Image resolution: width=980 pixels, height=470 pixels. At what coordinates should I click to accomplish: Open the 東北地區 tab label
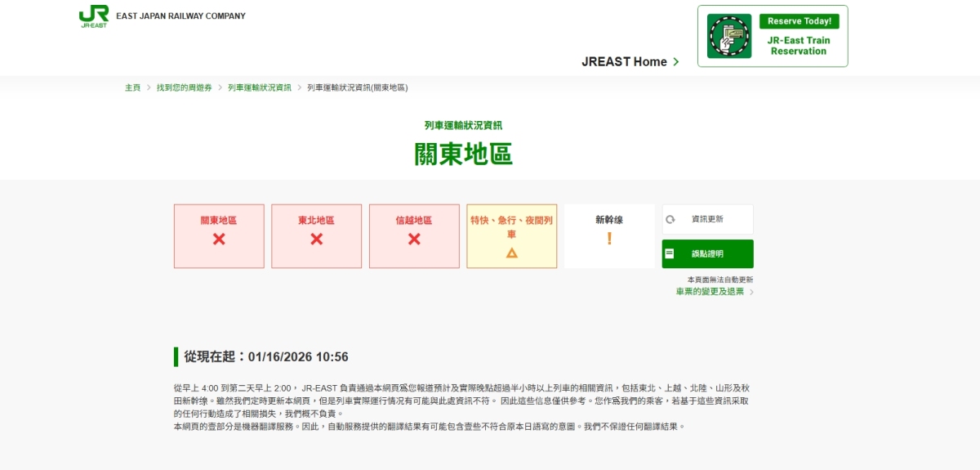click(x=316, y=221)
